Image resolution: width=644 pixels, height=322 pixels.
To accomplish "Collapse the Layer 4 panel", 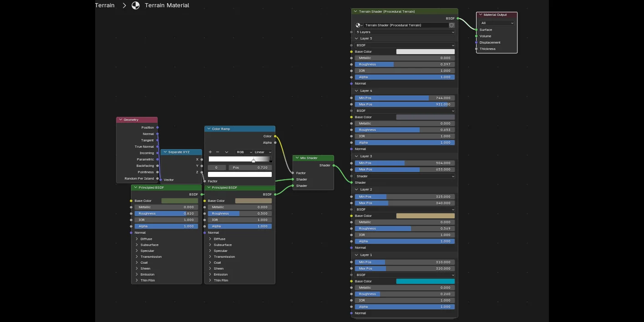I will (357, 91).
